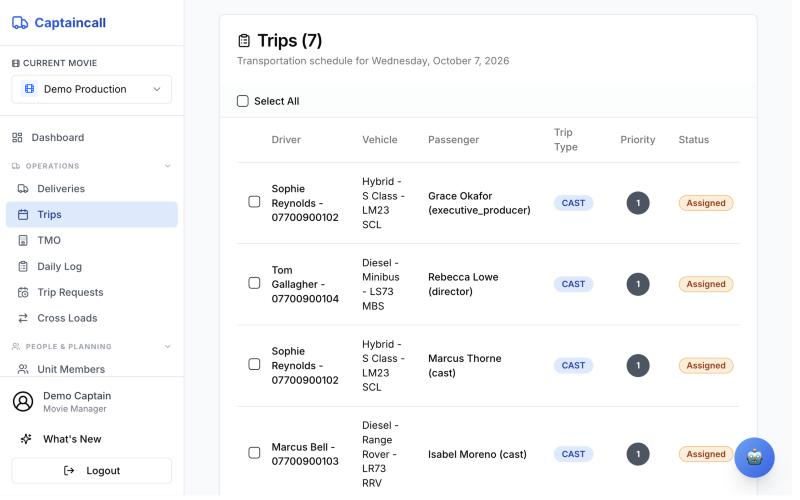The height and width of the screenshot is (500, 800).
Task: Open the TMO page
Action: pyautogui.click(x=92, y=241)
